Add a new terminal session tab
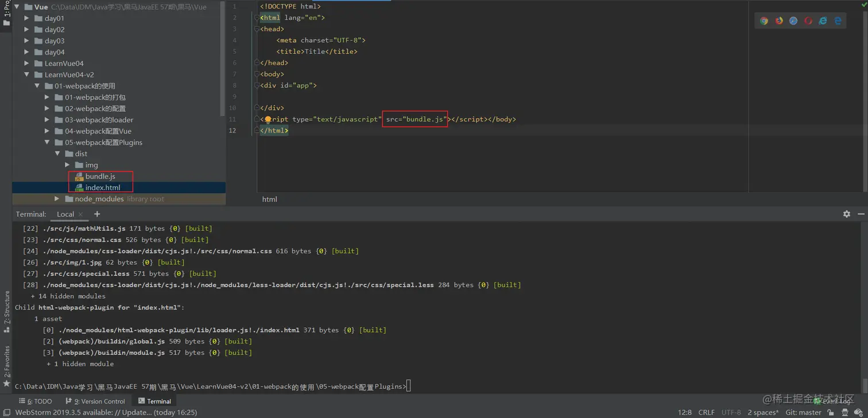Screen dimensions: 868x418 (97, 214)
